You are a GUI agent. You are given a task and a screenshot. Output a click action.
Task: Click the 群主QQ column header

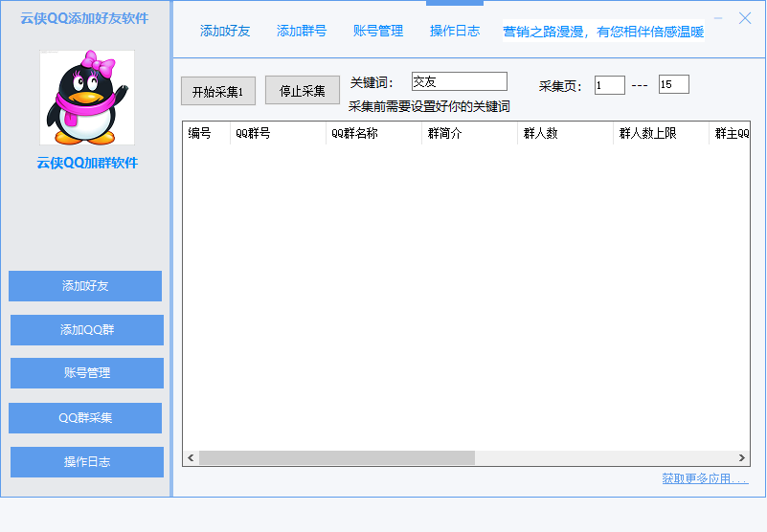click(x=730, y=133)
